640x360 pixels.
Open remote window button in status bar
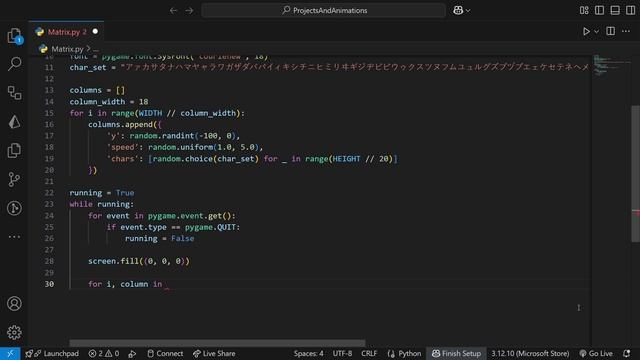point(10,353)
